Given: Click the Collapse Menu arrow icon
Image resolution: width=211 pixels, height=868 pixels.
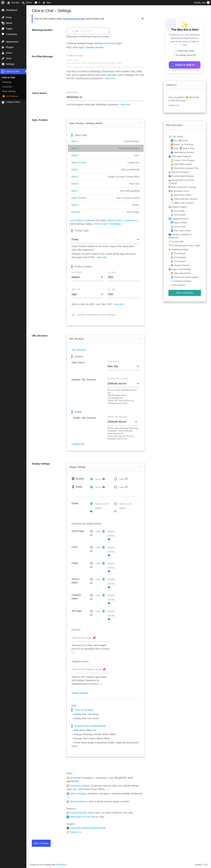Looking at the screenshot, I should point(3,102).
